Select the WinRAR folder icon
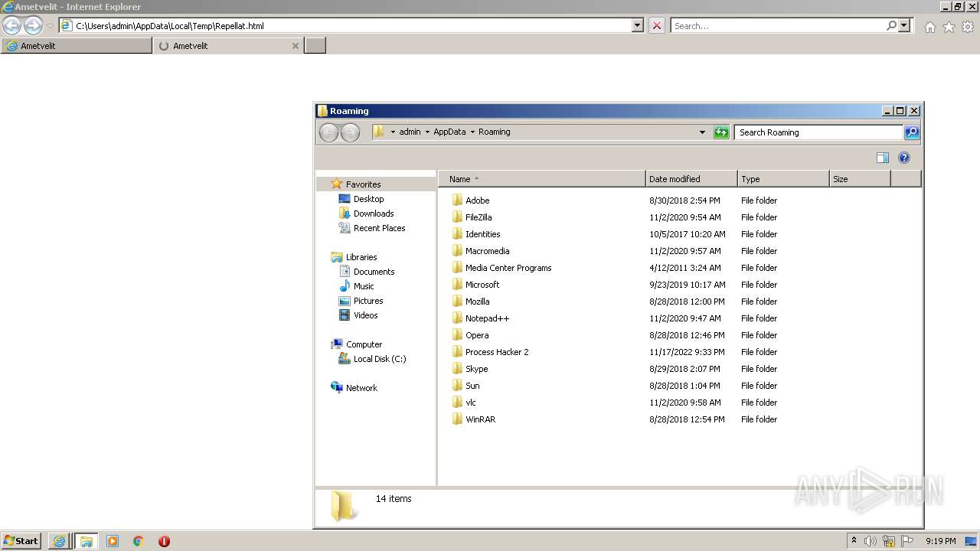This screenshot has width=980, height=551. (457, 419)
